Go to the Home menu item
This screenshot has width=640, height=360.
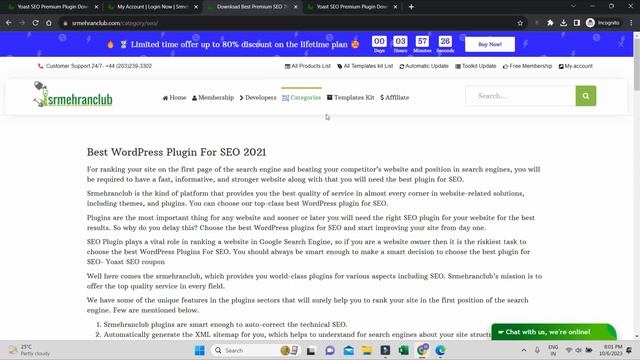(x=174, y=98)
